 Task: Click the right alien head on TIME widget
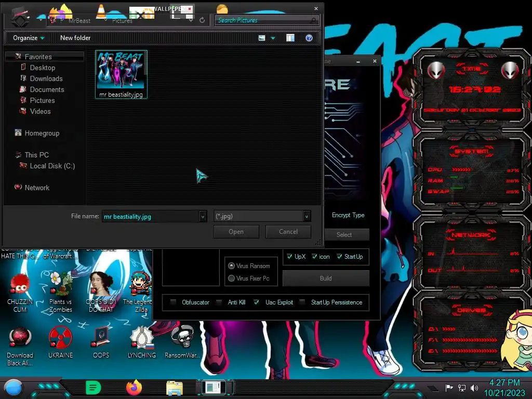click(x=510, y=70)
